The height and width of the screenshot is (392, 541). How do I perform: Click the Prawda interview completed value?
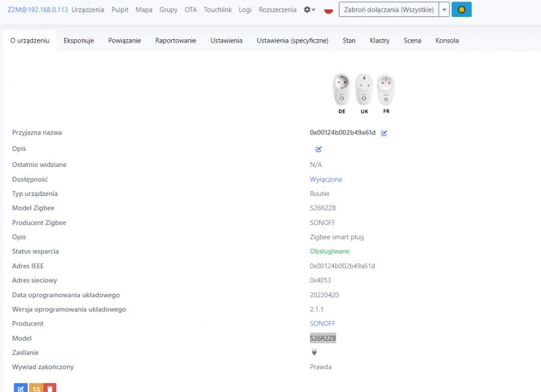tap(321, 367)
